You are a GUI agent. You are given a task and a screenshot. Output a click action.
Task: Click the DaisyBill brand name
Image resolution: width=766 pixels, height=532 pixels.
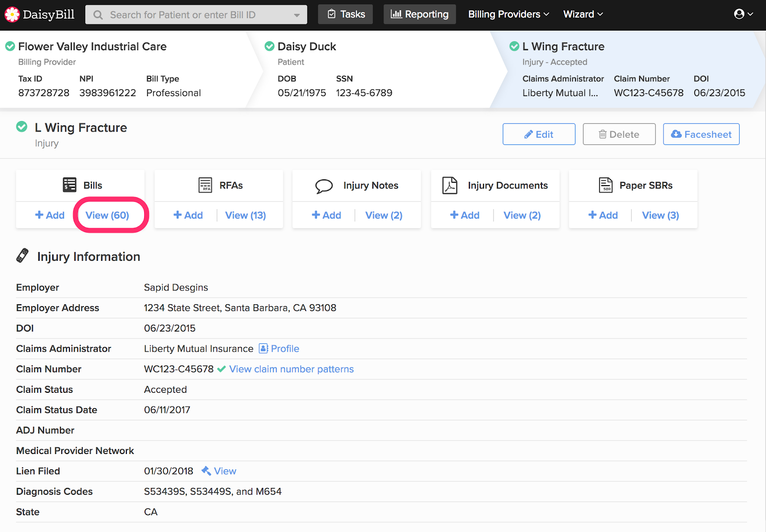pyautogui.click(x=49, y=15)
